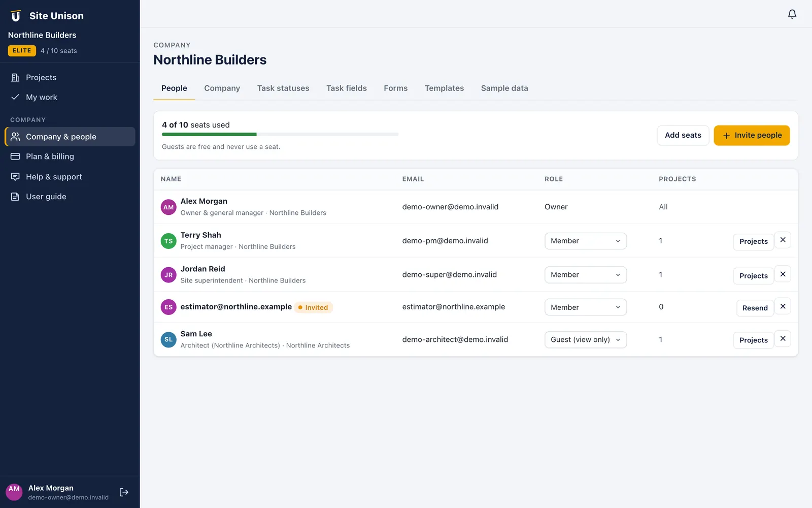Screen dimensions: 812x508
Task: Open Projects button for Sam Lee
Action: [753, 340]
